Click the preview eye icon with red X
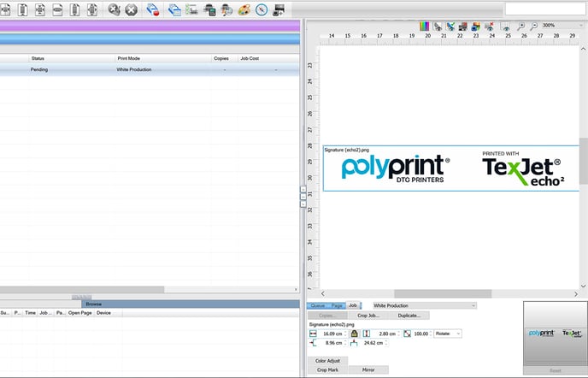The width and height of the screenshot is (588, 378). point(489,26)
